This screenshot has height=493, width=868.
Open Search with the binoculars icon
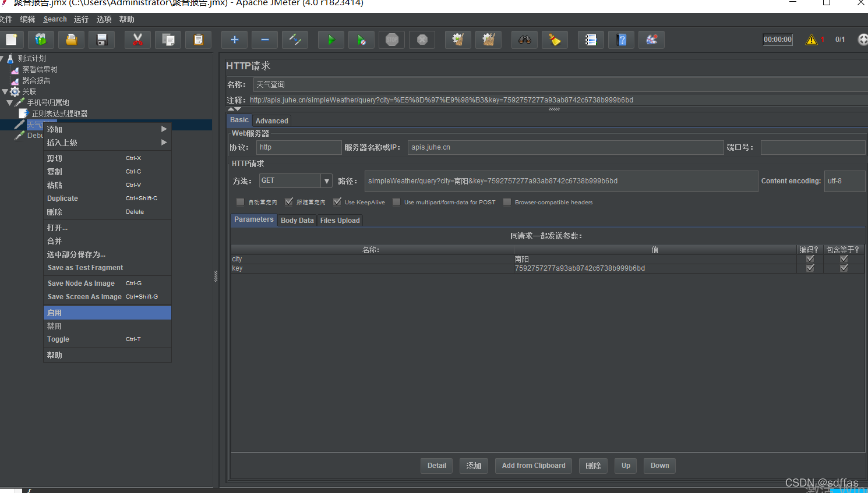click(524, 40)
